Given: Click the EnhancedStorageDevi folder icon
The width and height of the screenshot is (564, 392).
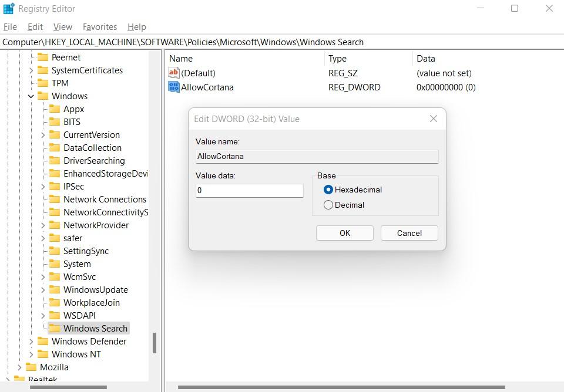Looking at the screenshot, I should tap(55, 174).
